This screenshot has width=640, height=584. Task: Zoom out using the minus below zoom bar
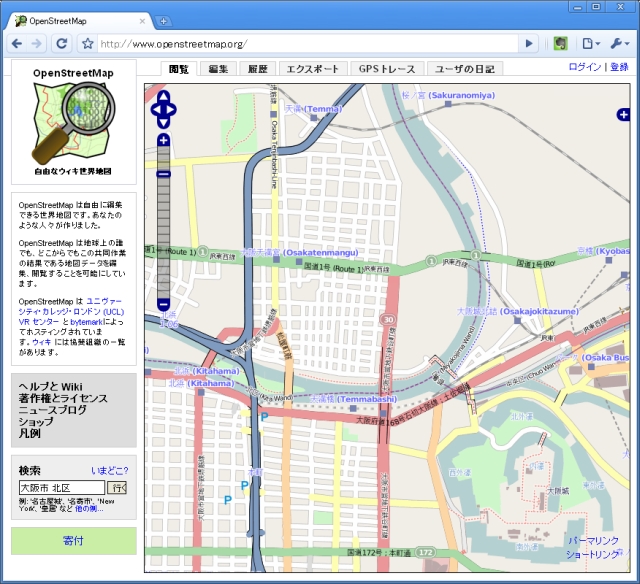click(x=163, y=304)
